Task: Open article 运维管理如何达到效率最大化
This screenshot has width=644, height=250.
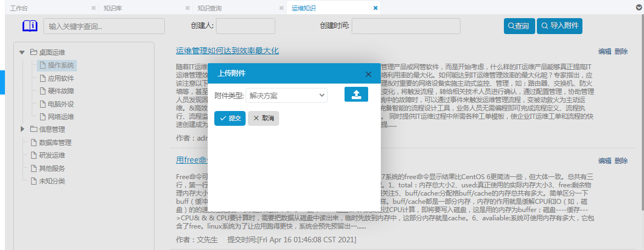Action: click(227, 51)
